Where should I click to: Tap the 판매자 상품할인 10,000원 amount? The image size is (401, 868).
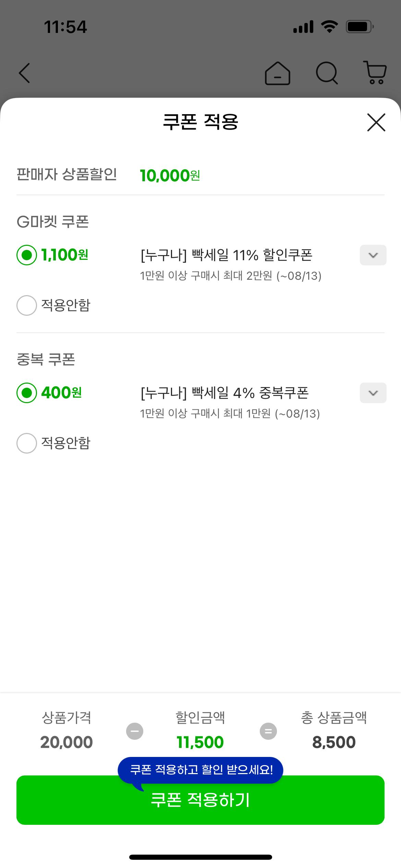pyautogui.click(x=170, y=176)
